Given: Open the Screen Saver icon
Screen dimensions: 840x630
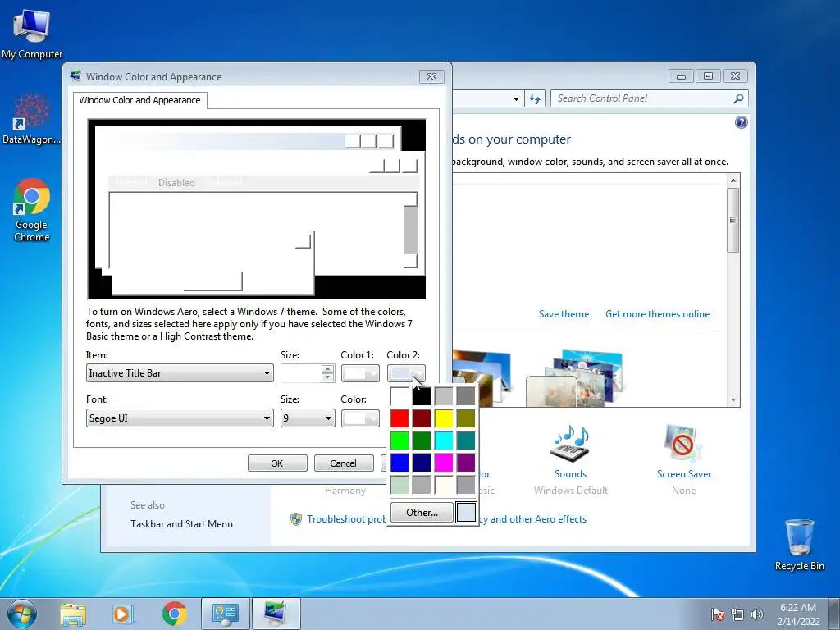Looking at the screenshot, I should coord(683,444).
